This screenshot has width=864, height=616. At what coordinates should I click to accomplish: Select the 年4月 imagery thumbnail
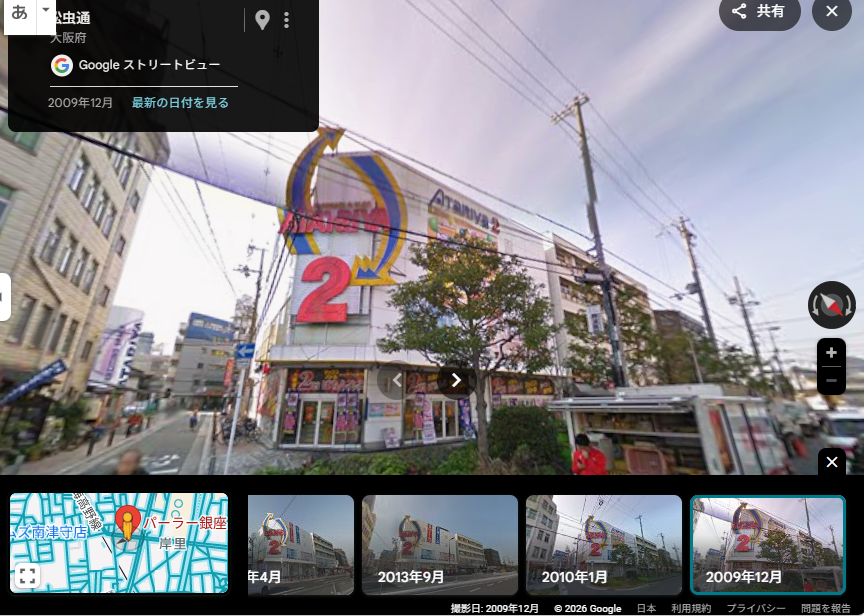coord(301,545)
